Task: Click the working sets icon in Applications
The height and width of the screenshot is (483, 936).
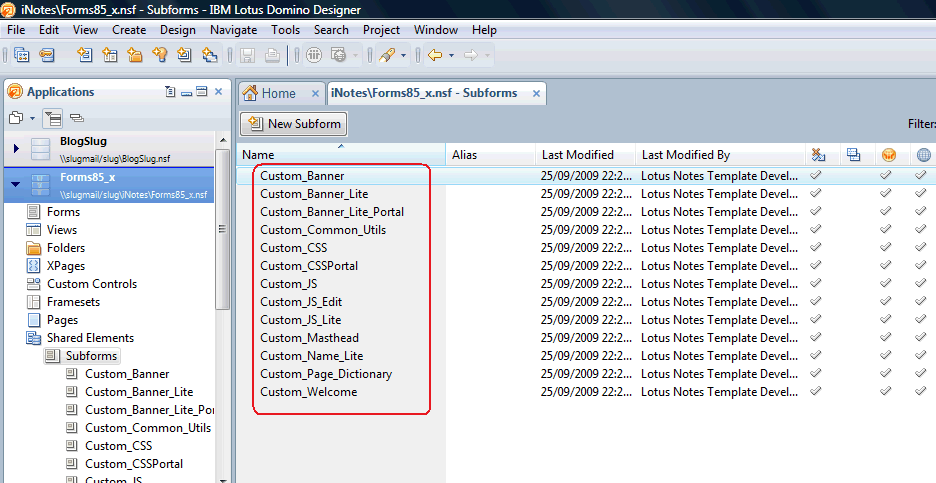Action: pyautogui.click(x=16, y=118)
